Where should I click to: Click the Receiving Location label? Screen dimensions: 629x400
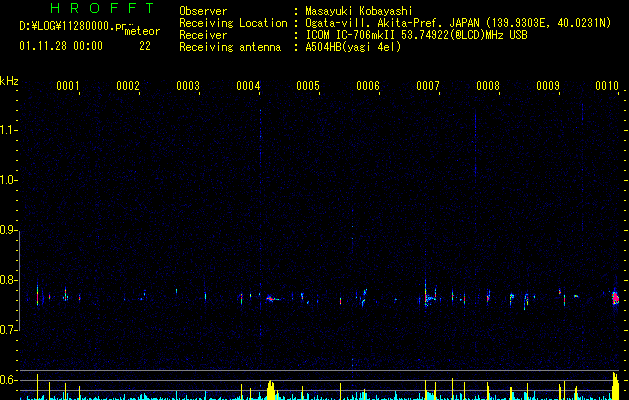233,23
